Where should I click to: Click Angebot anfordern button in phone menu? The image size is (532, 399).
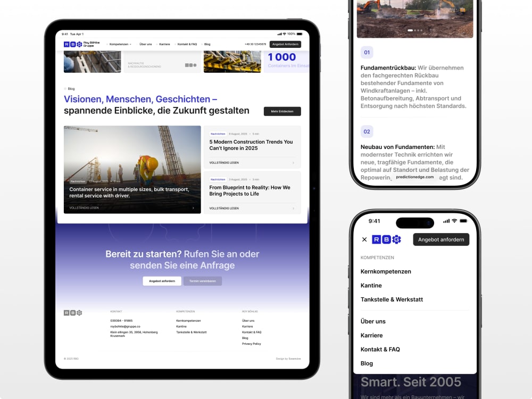coord(441,239)
